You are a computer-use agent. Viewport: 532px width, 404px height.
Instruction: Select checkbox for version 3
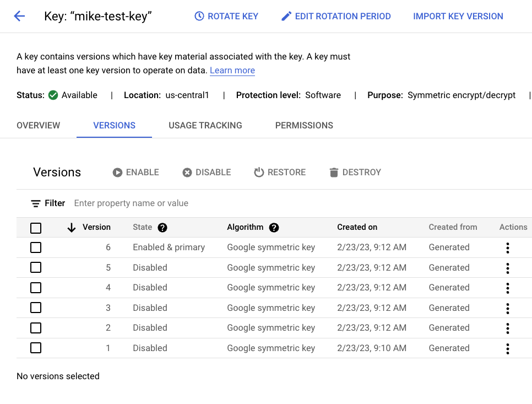36,308
